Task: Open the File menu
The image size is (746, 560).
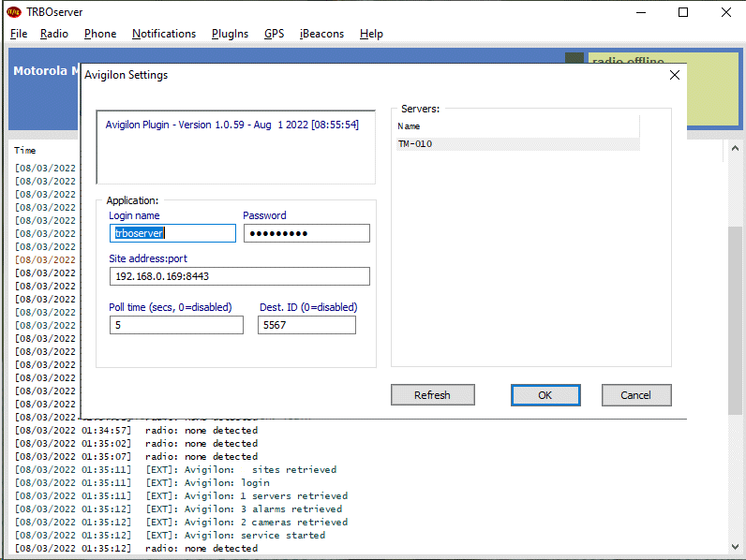Action: (x=19, y=34)
